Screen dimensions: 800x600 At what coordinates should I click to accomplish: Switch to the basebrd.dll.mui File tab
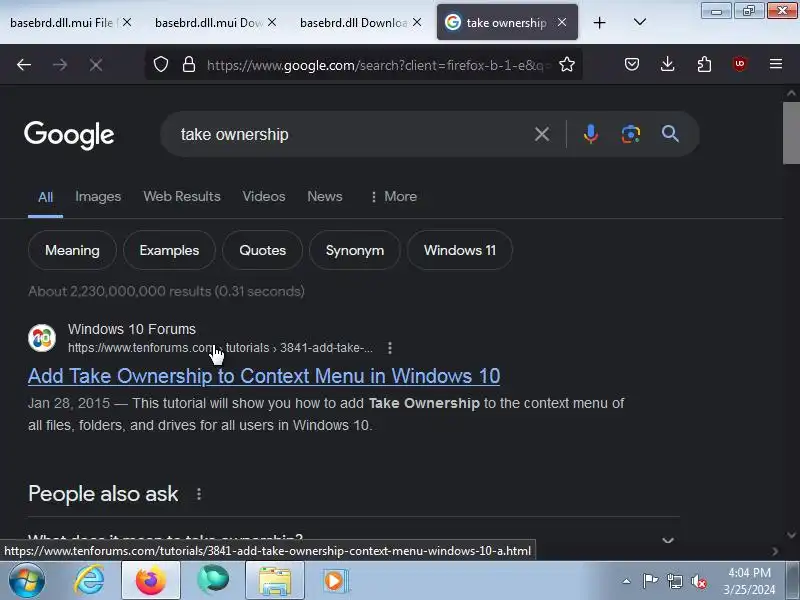61,22
